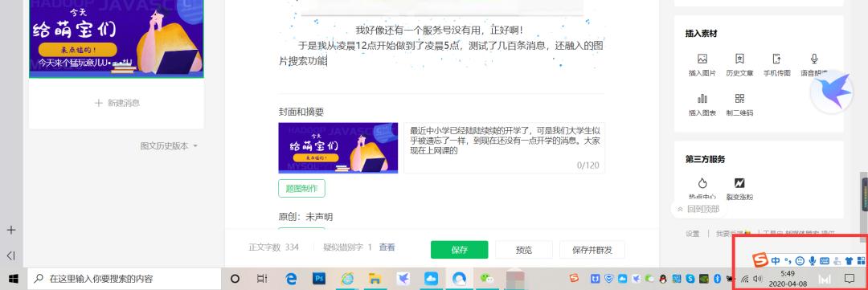This screenshot has width=868, height=290.
Task: Click the 正文字数 334 word count
Action: [x=273, y=247]
